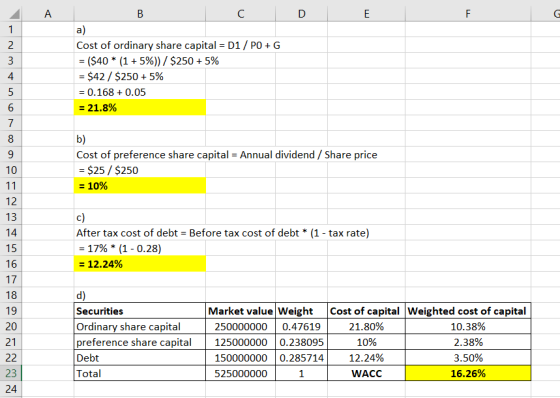Click market value 125000000
The width and height of the screenshot is (560, 398).
click(x=241, y=342)
